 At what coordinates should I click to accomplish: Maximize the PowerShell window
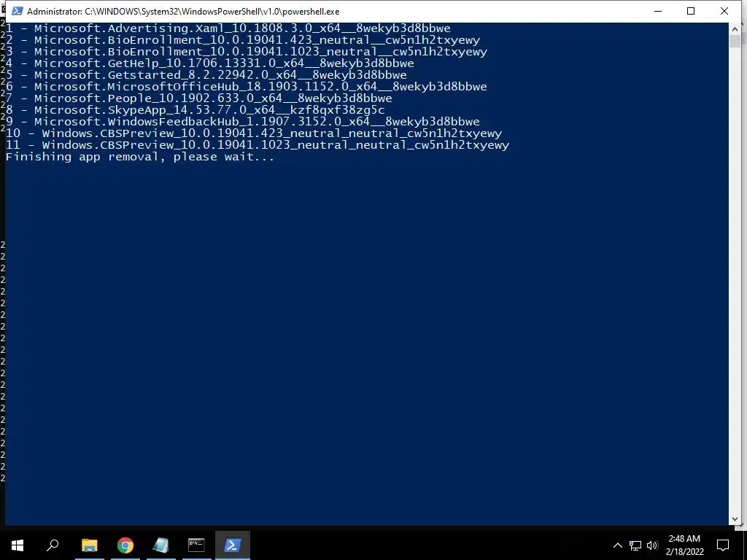691,11
